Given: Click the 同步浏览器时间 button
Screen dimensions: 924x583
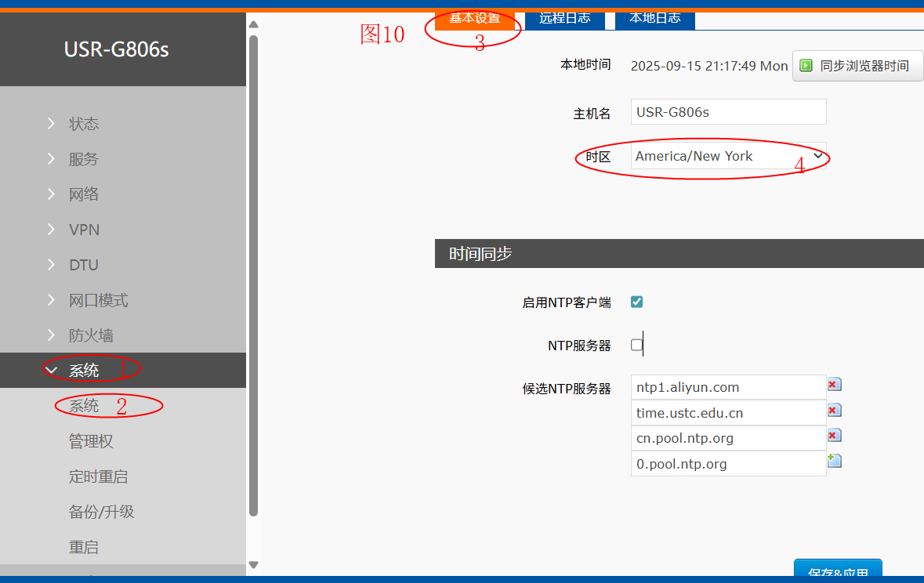Looking at the screenshot, I should (x=858, y=66).
